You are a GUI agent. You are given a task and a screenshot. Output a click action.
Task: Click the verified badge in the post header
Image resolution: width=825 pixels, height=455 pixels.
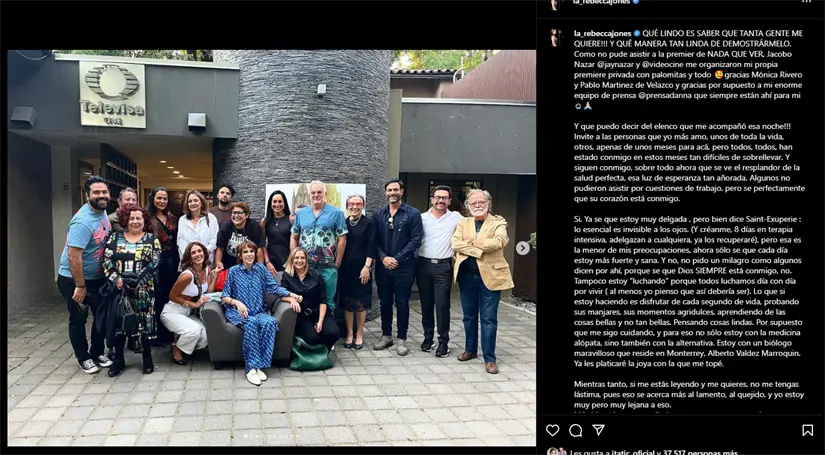[636, 2]
